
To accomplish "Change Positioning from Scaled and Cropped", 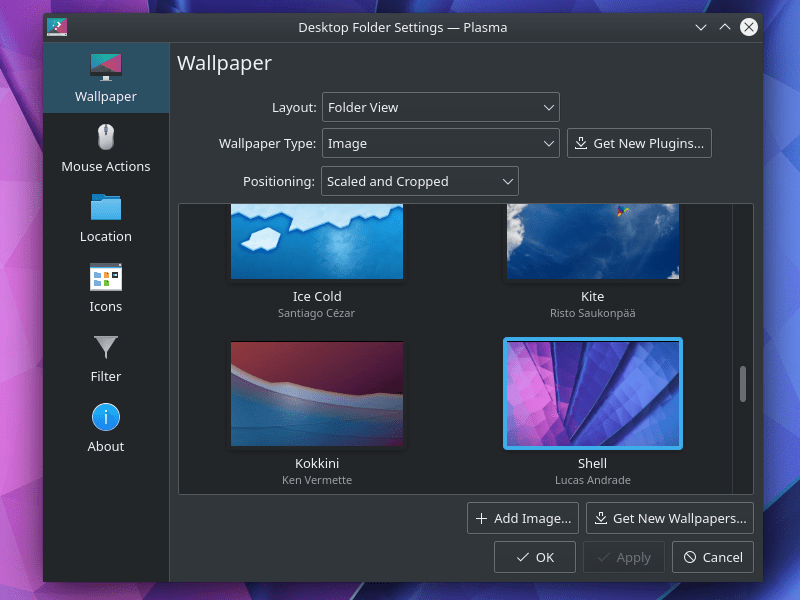I will coord(419,181).
